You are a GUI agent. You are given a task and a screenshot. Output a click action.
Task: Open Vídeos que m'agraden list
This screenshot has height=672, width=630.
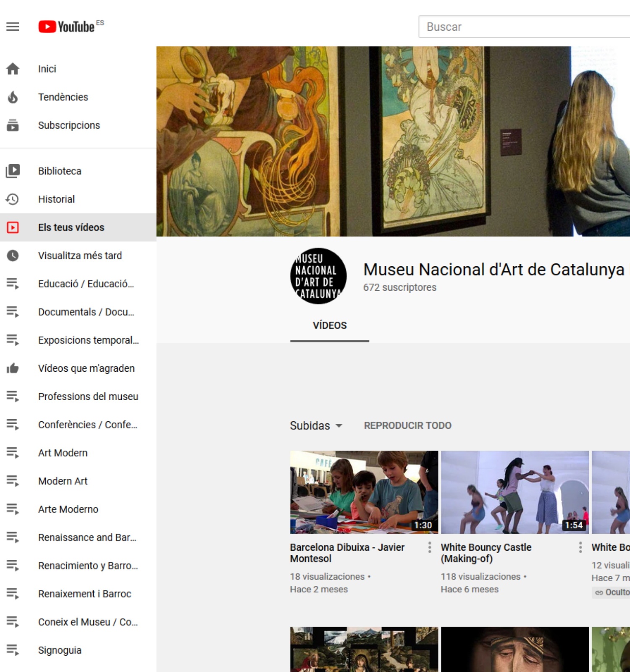(x=78, y=368)
